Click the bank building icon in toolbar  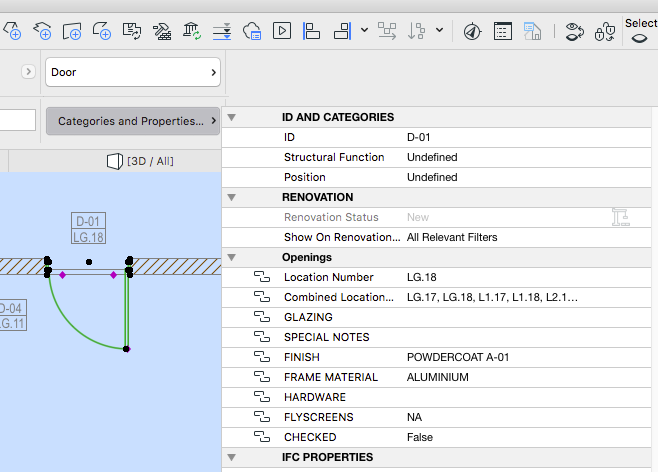point(192,31)
